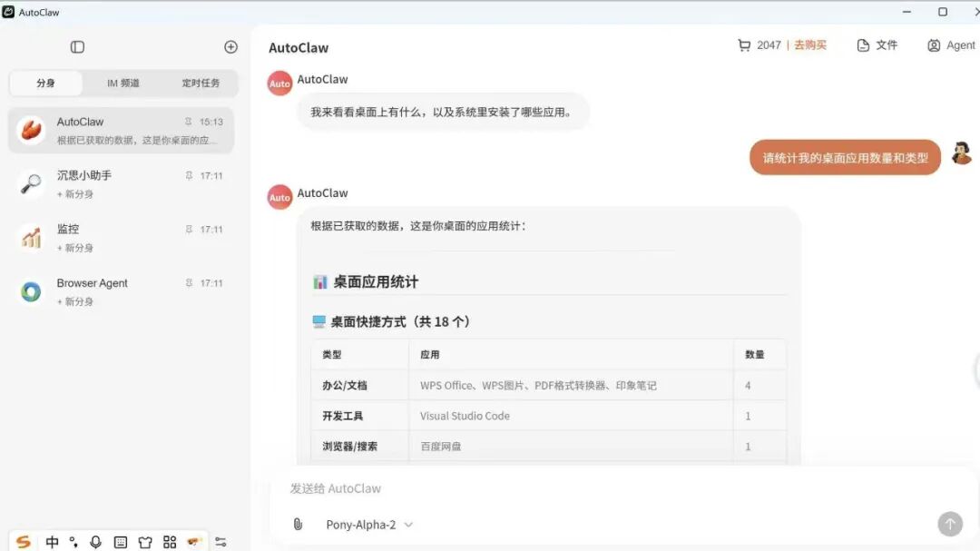Open the 文件 panel

(x=877, y=45)
